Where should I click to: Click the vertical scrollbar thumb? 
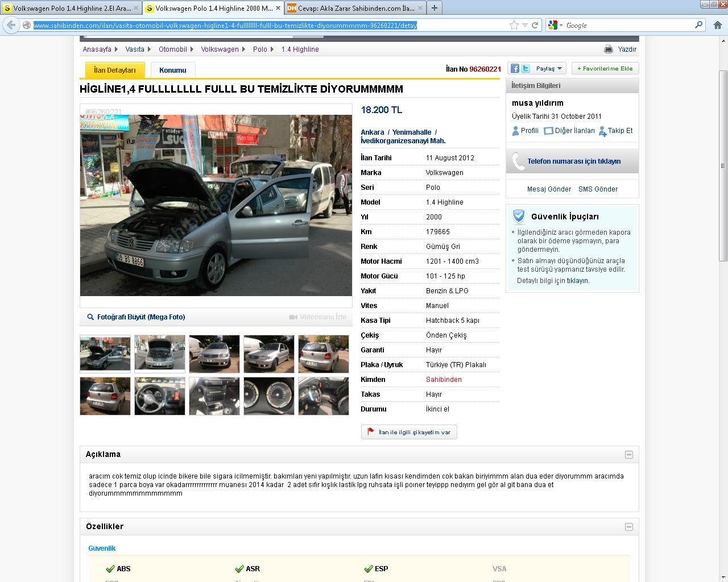723,166
